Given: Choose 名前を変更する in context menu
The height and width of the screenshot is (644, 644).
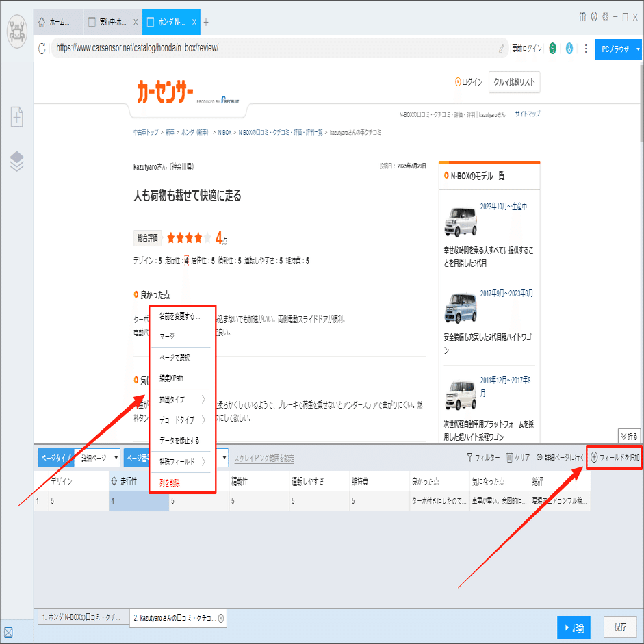Looking at the screenshot, I should (180, 316).
